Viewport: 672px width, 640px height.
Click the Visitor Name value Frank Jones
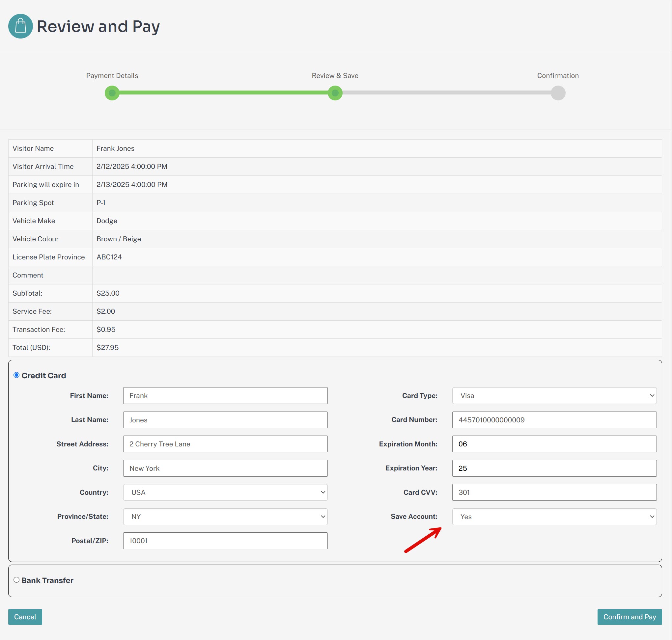[x=115, y=148]
